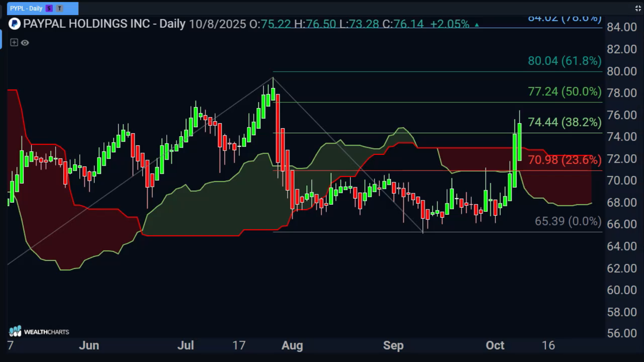The image size is (644, 362).
Task: Click the Sep label on date axis
Action: click(393, 345)
